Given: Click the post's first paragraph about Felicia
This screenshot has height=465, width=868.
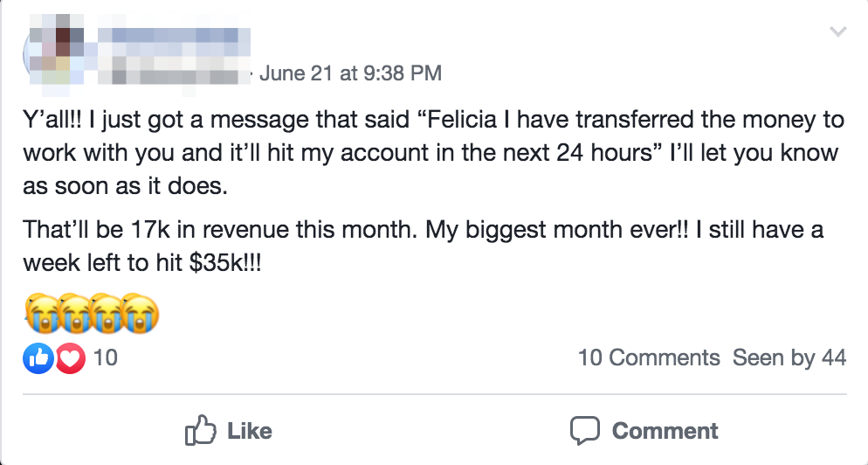Looking at the screenshot, I should [430, 153].
